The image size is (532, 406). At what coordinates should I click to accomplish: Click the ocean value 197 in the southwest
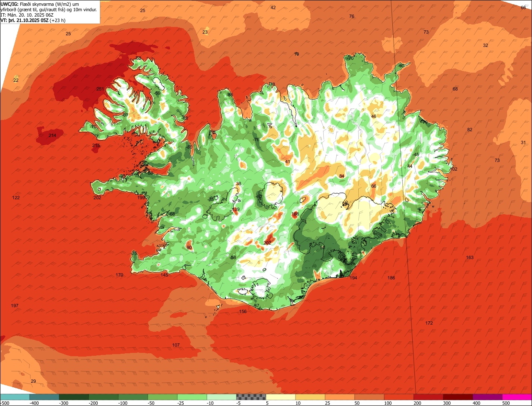point(15,306)
